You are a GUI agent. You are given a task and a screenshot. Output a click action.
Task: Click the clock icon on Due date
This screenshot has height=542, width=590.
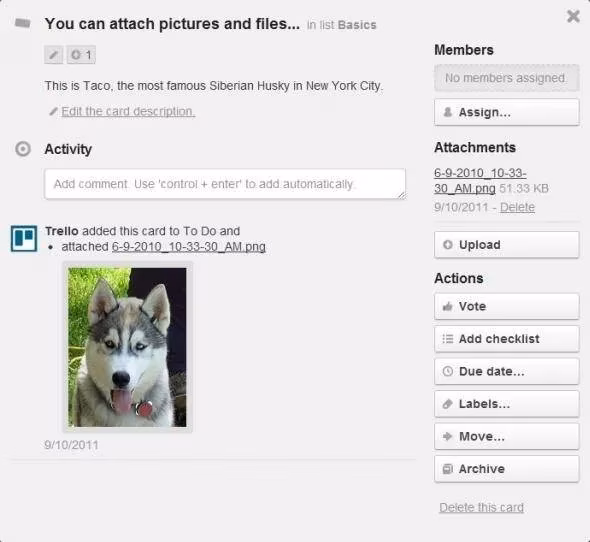pos(447,371)
